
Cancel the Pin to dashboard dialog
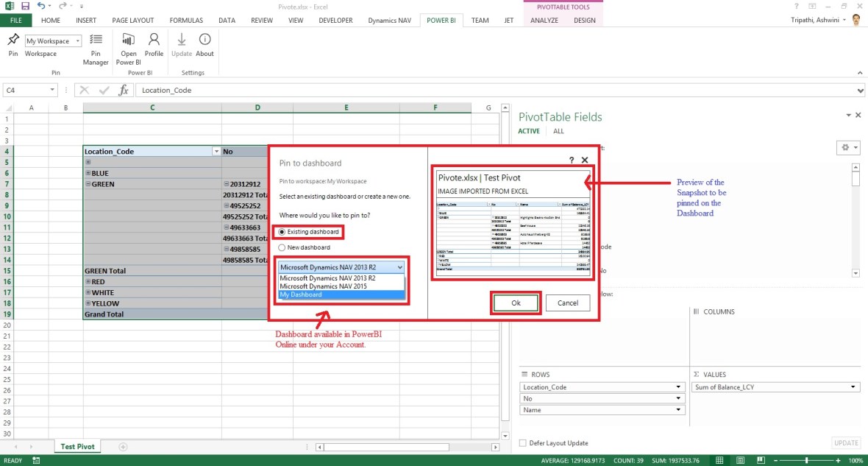[x=568, y=303]
